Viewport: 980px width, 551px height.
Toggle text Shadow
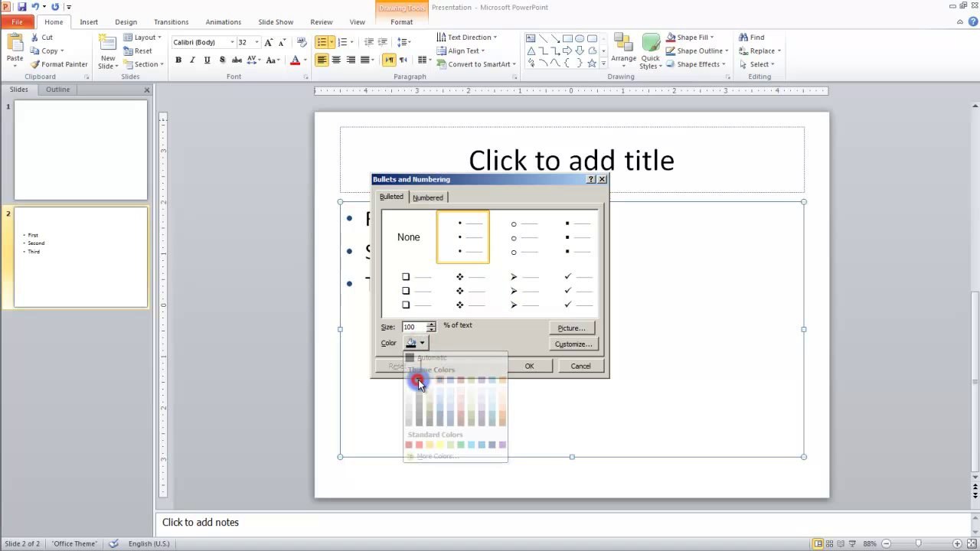pyautogui.click(x=222, y=60)
